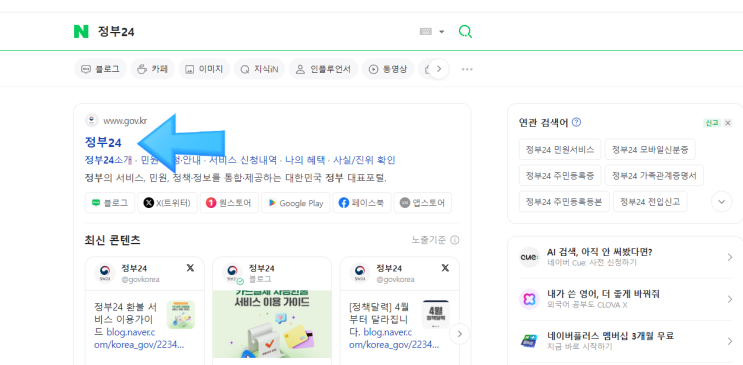Click chevron next to CLOVA X banner

click(x=730, y=299)
